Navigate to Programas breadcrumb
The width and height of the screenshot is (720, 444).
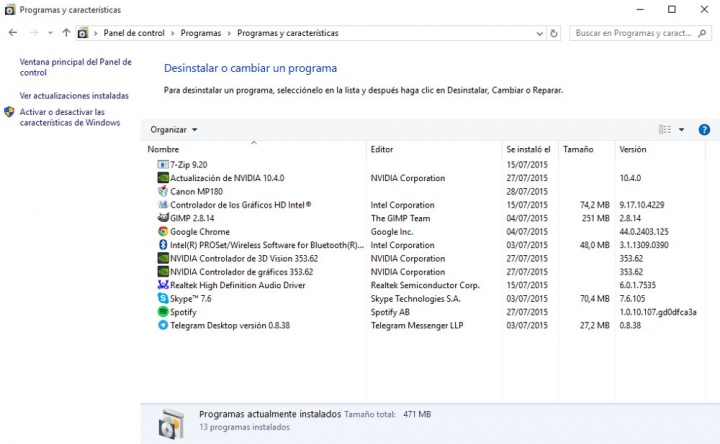click(201, 33)
